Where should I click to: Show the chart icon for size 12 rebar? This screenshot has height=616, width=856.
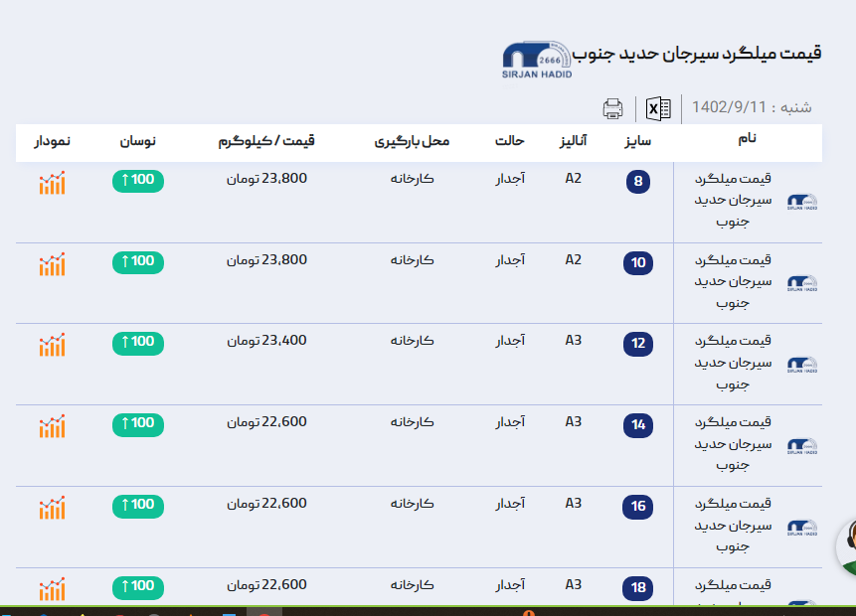53,345
